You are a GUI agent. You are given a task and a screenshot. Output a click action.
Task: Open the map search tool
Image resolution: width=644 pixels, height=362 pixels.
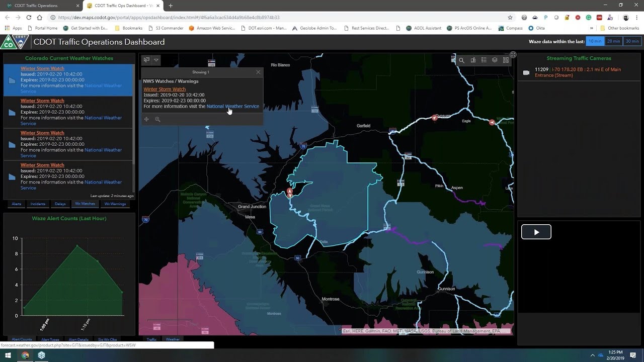[461, 60]
